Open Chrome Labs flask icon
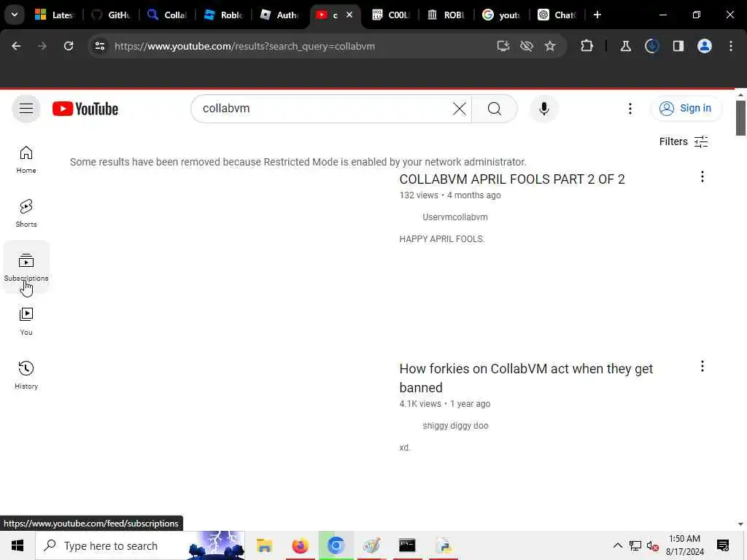747x560 pixels. [x=625, y=46]
